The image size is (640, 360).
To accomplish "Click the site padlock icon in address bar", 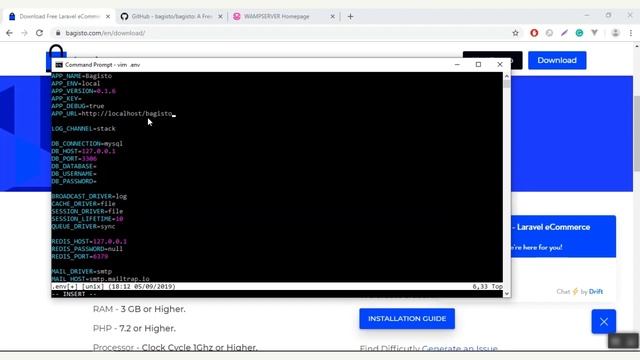I will (x=58, y=33).
